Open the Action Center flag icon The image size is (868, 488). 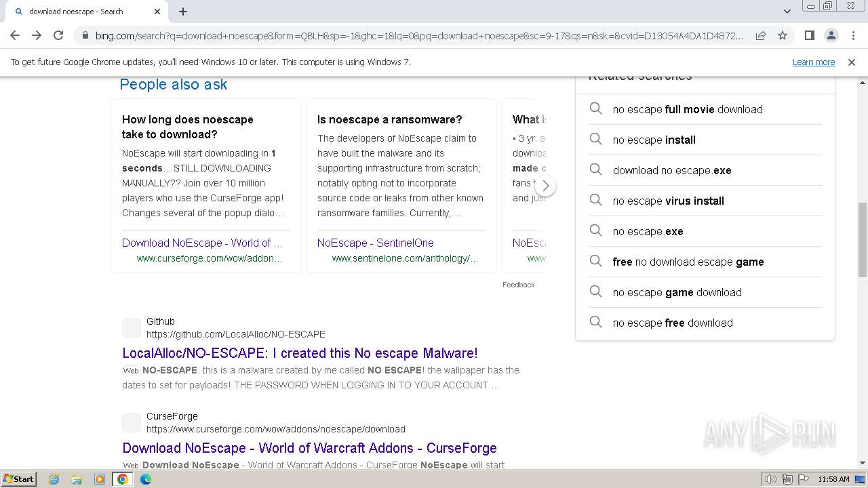[803, 479]
